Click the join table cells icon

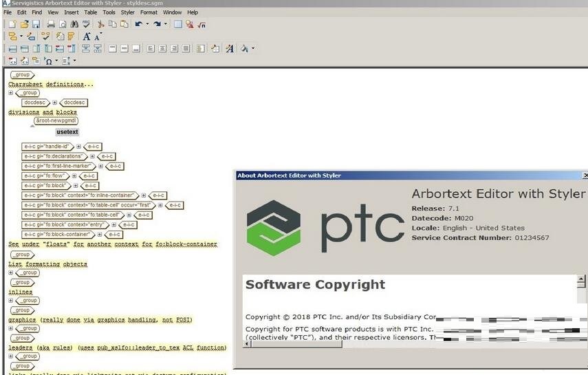pos(86,48)
